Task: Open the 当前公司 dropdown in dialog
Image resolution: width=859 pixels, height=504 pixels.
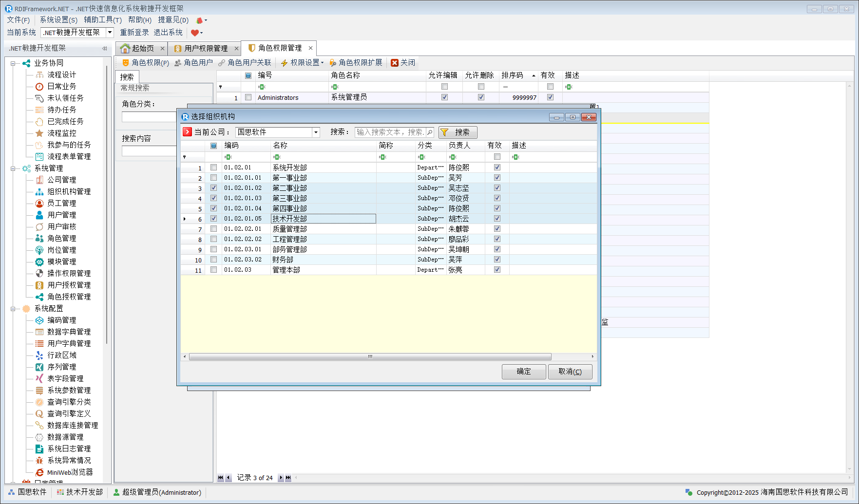Action: 316,132
